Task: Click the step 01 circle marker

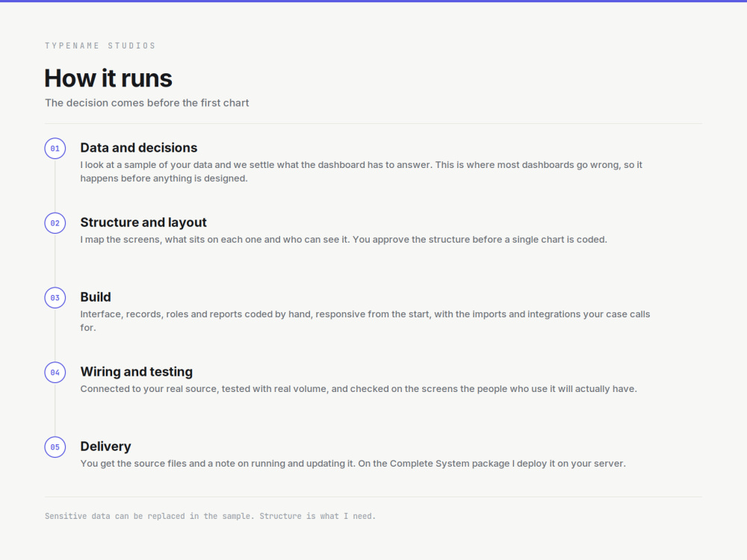Action: (55, 149)
